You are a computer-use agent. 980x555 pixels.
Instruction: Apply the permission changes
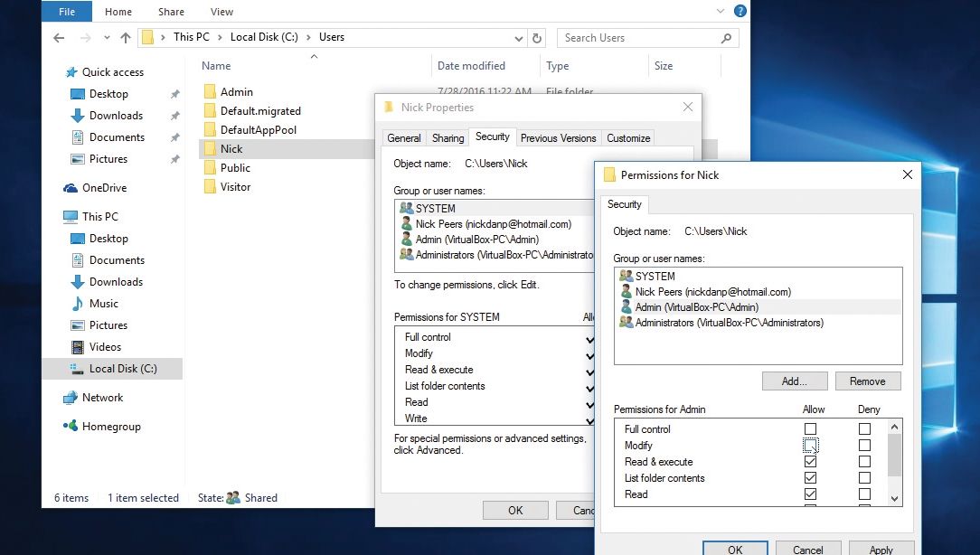coord(881,549)
